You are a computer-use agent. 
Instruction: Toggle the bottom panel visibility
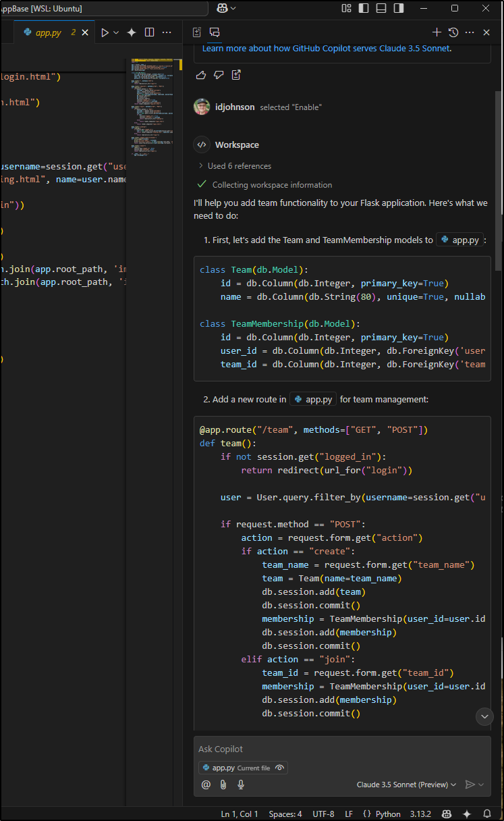(x=381, y=8)
